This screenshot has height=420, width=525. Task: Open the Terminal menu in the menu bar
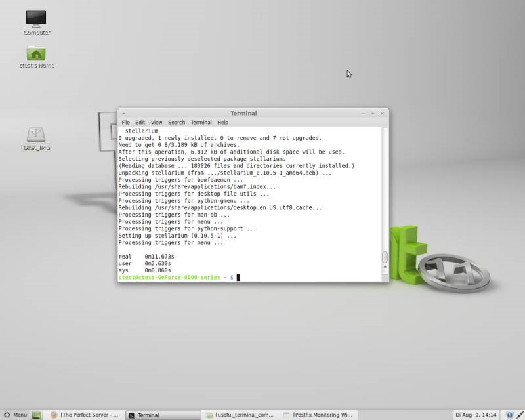[x=201, y=122]
